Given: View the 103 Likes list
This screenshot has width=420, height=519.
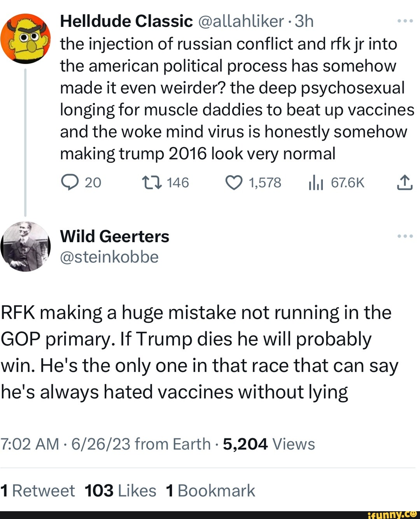Looking at the screenshot, I should pos(120,491).
